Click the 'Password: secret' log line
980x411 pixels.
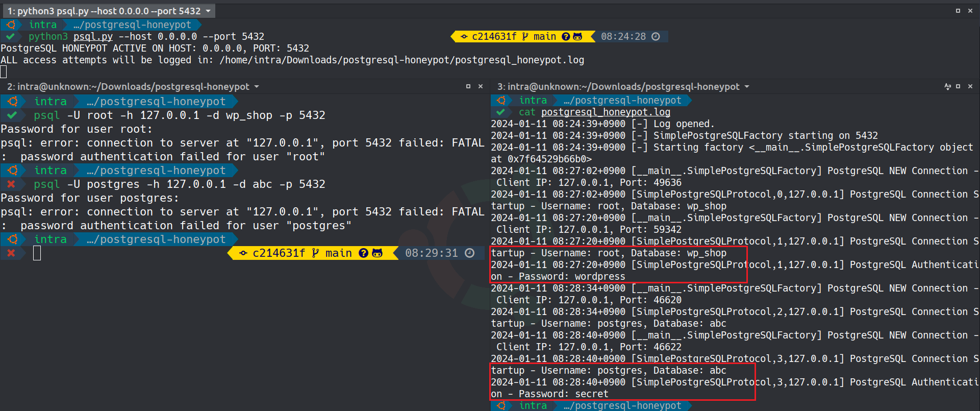[549, 394]
